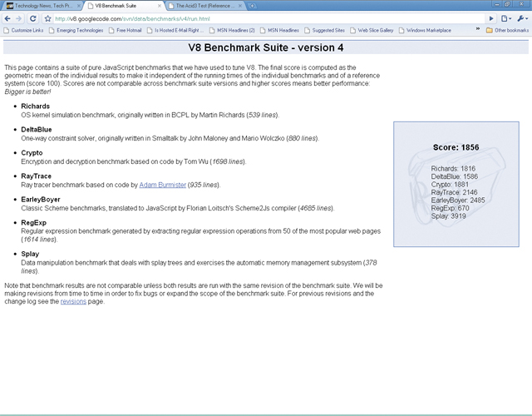Image resolution: width=532 pixels, height=416 pixels.
Task: Bookmark this page with the star icon
Action: 47,18
